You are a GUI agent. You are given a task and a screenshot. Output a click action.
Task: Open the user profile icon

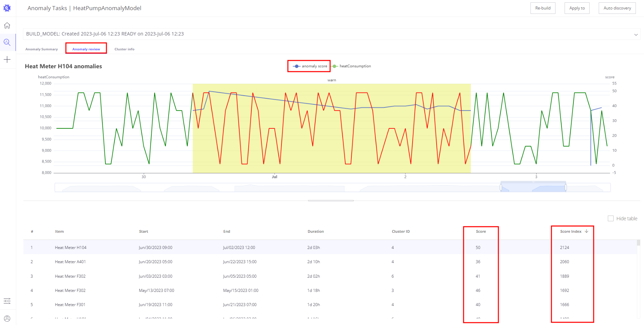[x=7, y=318]
